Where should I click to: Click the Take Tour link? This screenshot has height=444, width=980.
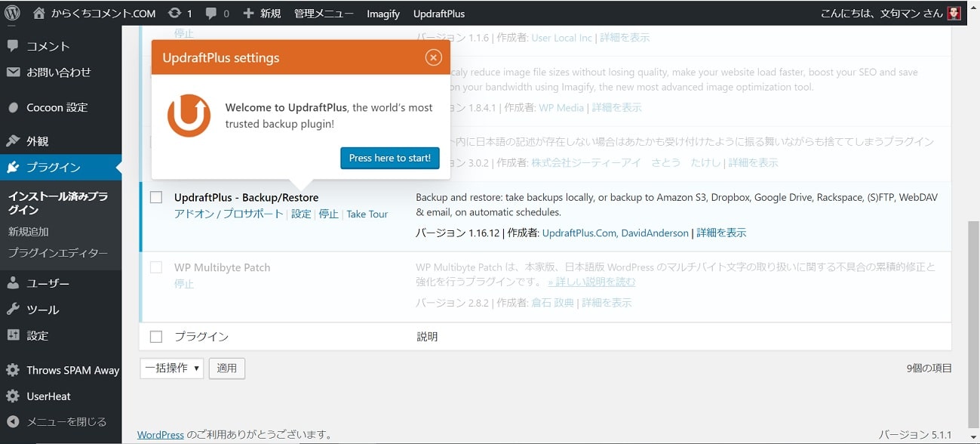click(367, 214)
